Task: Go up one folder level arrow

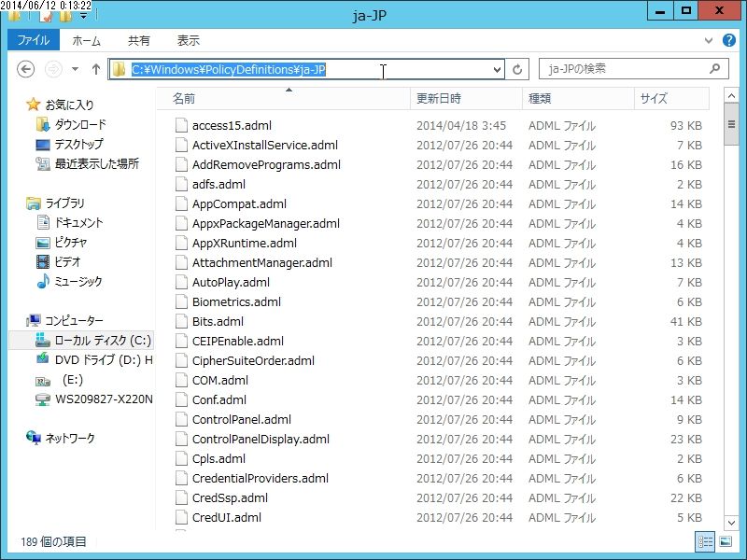Action: (x=96, y=69)
